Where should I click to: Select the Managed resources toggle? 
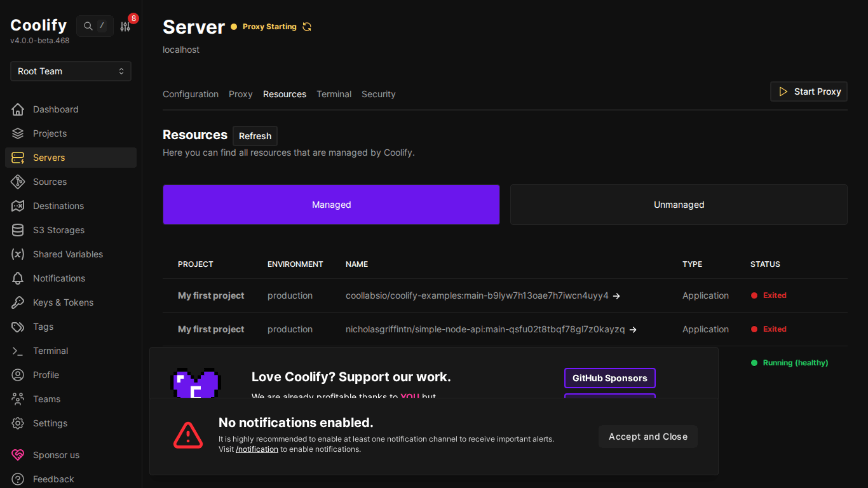(331, 205)
